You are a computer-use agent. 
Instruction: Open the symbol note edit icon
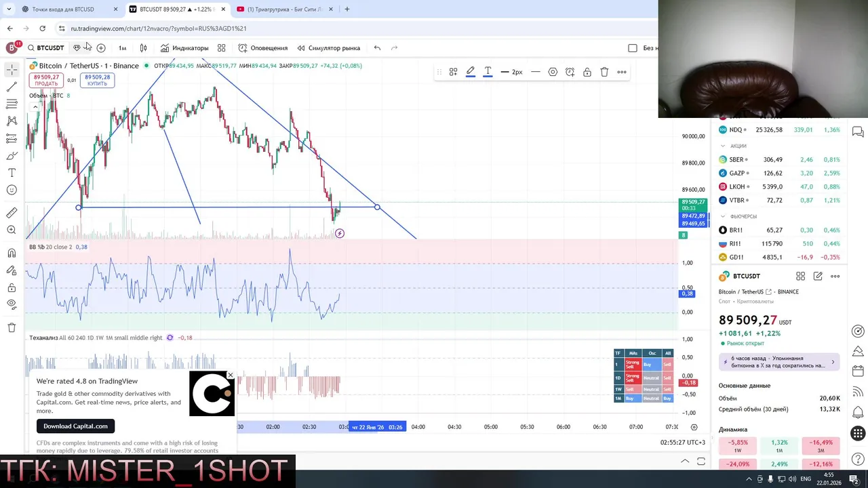coord(818,276)
